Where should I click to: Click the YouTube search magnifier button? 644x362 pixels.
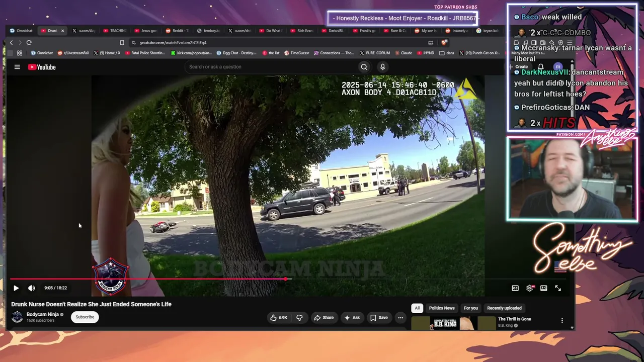364,67
